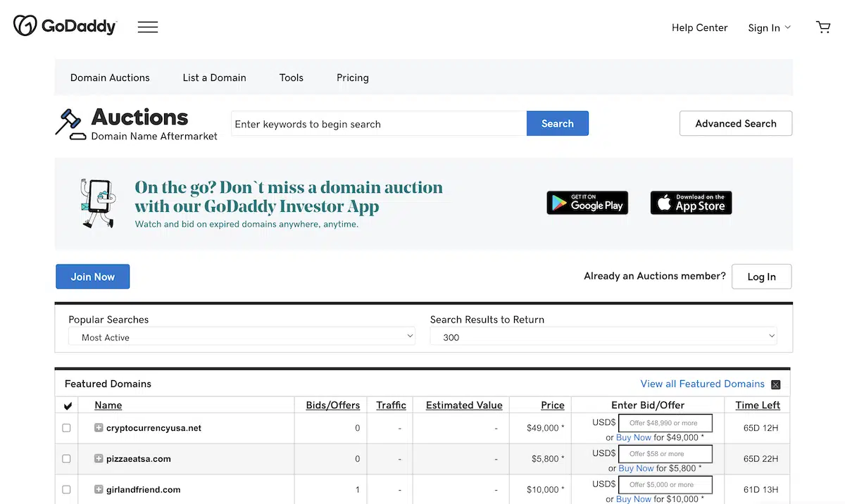
Task: Click the Join Now button
Action: (92, 277)
